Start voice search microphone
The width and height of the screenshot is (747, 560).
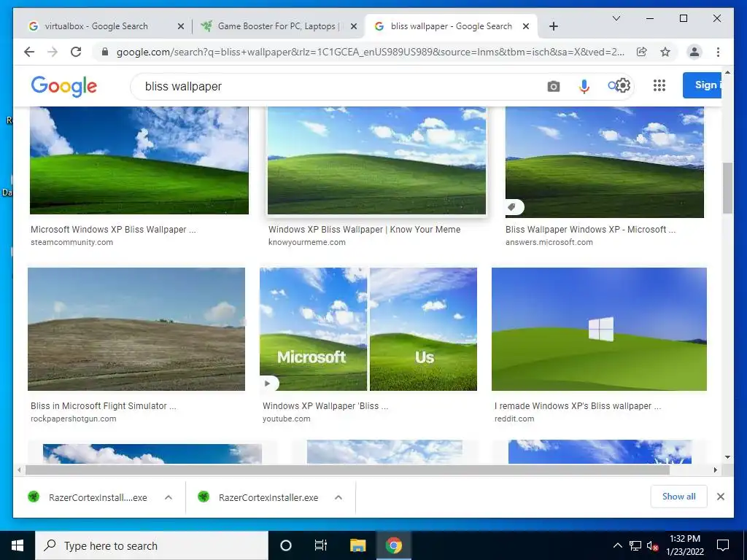(x=584, y=86)
